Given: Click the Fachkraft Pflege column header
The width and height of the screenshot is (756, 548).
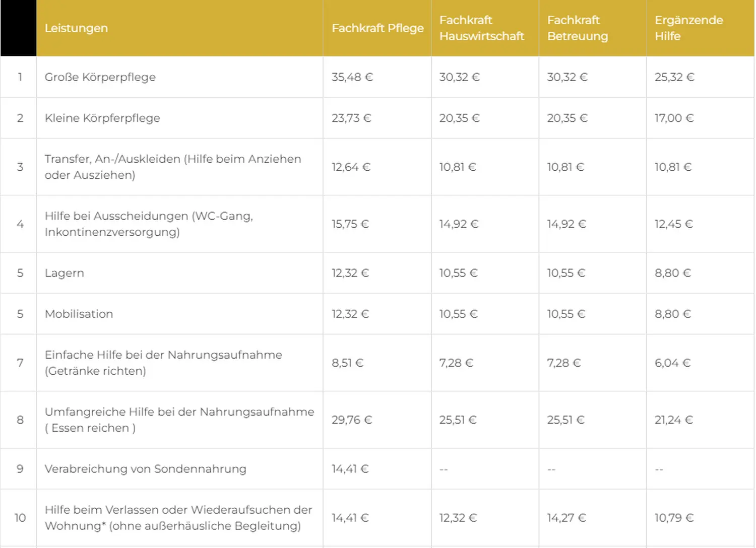Looking at the screenshot, I should [x=377, y=28].
